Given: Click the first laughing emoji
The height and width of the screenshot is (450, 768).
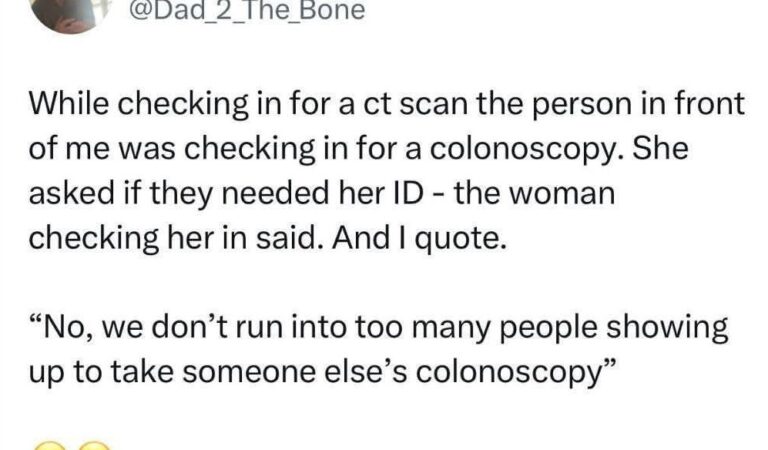Looking at the screenshot, I should [x=50, y=444].
